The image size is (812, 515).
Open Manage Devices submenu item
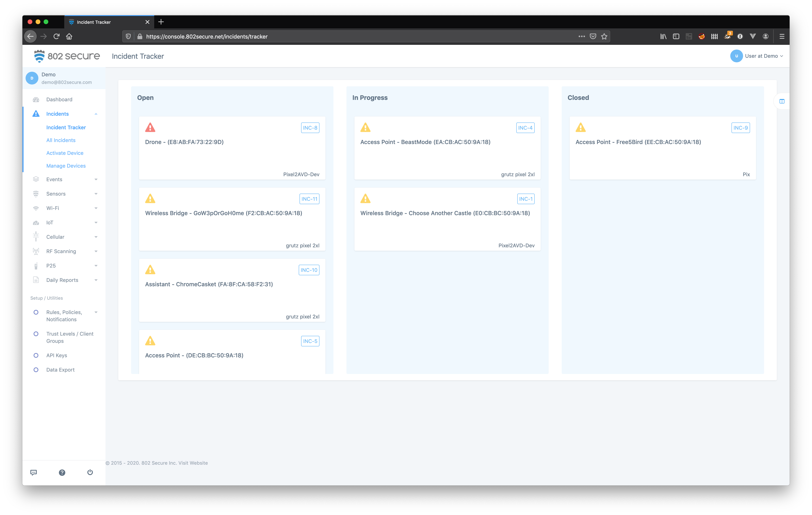(x=66, y=166)
